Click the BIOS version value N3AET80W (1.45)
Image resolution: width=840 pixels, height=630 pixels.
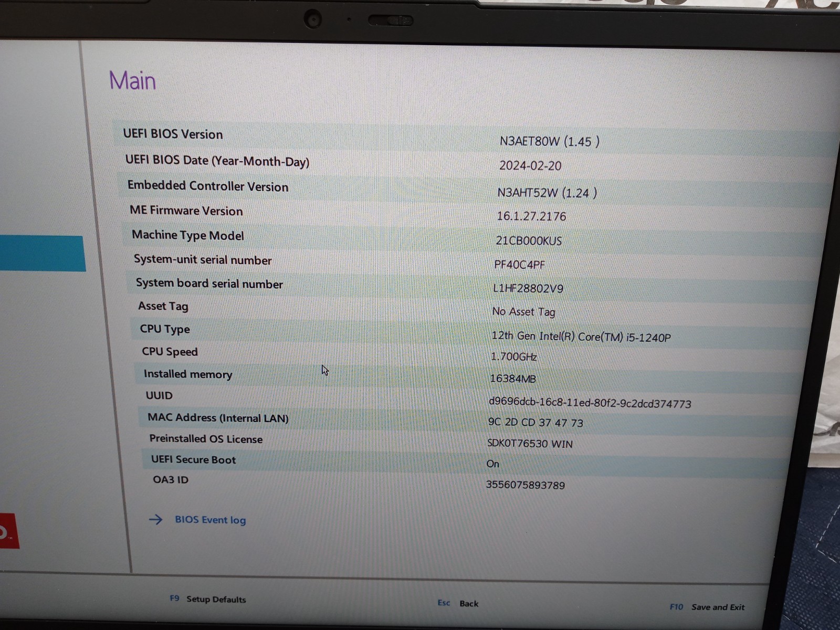[550, 141]
